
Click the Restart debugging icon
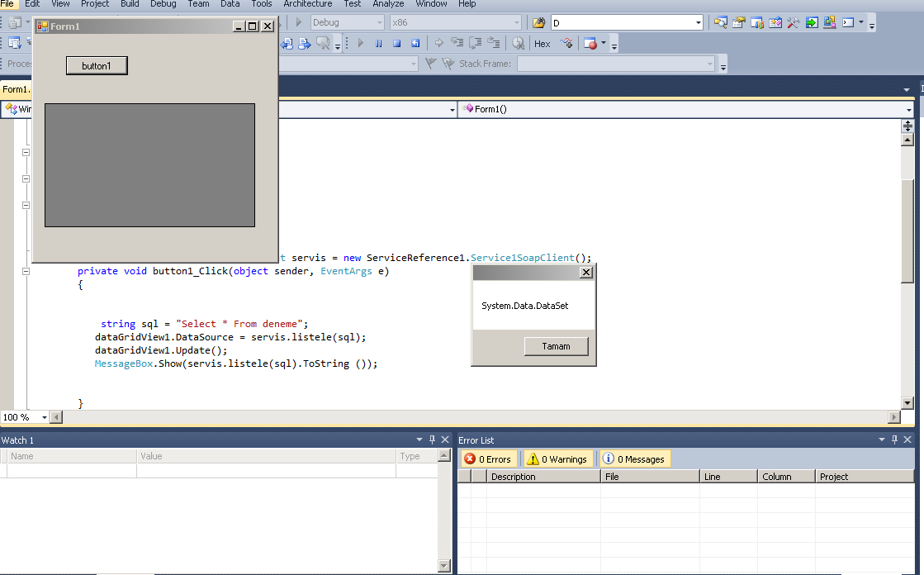(415, 43)
